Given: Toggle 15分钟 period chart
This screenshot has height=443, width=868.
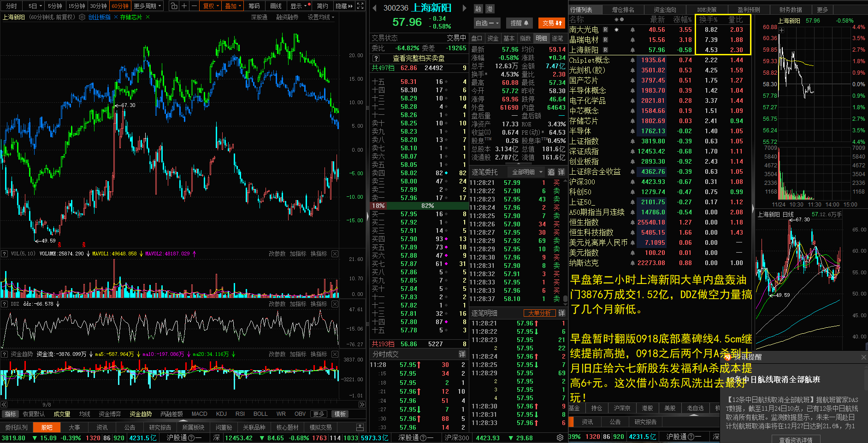Looking at the screenshot, I should pos(77,6).
